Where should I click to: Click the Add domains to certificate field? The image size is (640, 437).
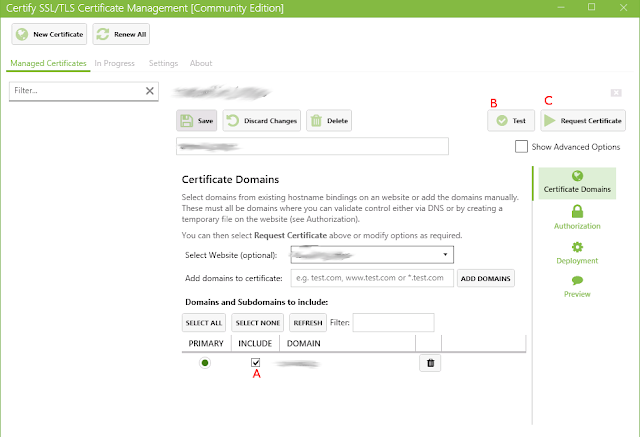click(372, 278)
